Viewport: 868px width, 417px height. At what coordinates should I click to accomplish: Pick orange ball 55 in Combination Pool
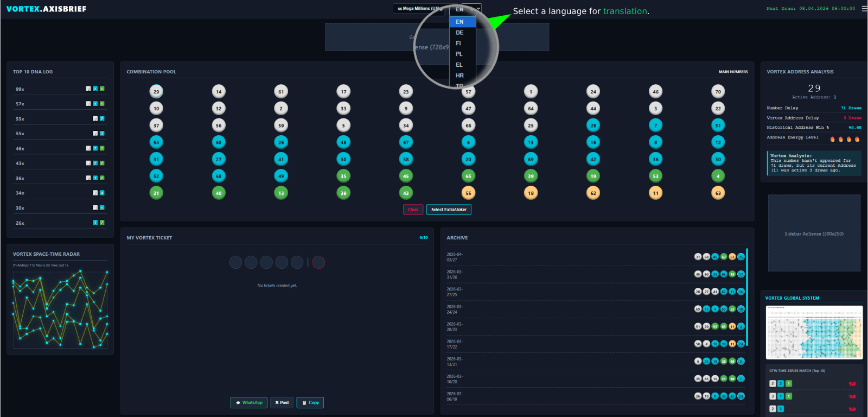(x=468, y=193)
